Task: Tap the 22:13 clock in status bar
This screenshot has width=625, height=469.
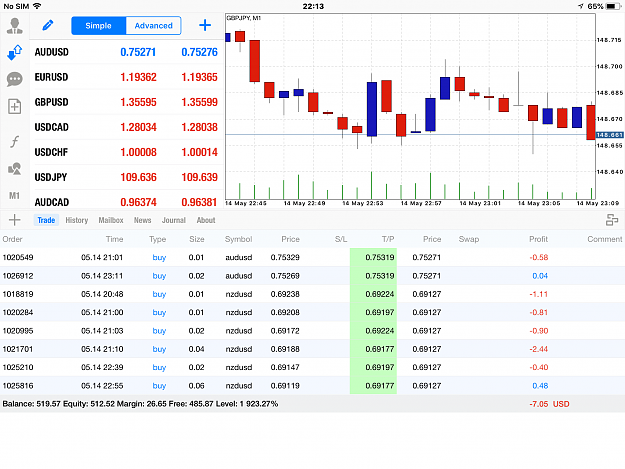Action: 313,6
